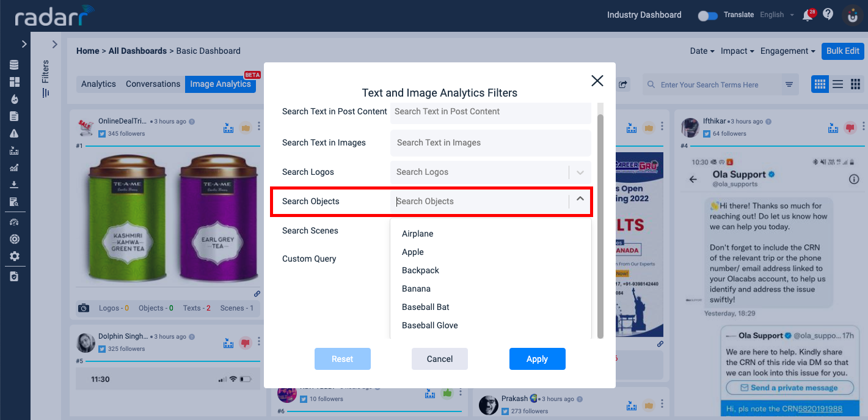
Task: Open the Date filter dropdown
Action: click(x=701, y=51)
